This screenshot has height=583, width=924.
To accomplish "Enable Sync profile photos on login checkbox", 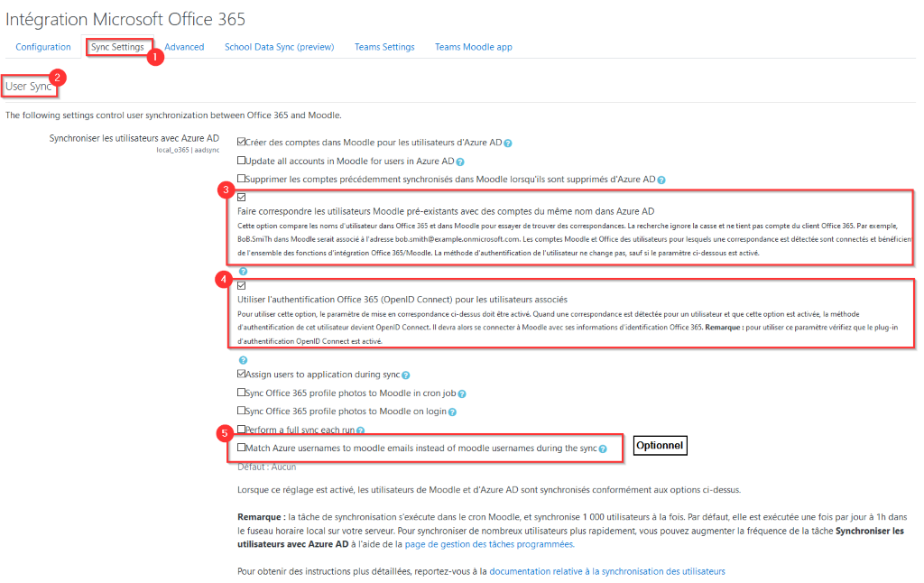I will (241, 411).
